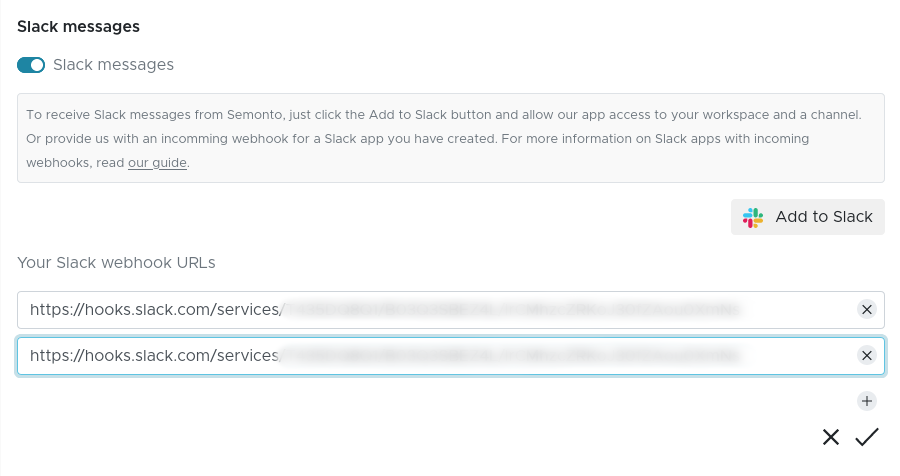Add another webhook URL with the plus icon
900x476 pixels.
coord(867,401)
